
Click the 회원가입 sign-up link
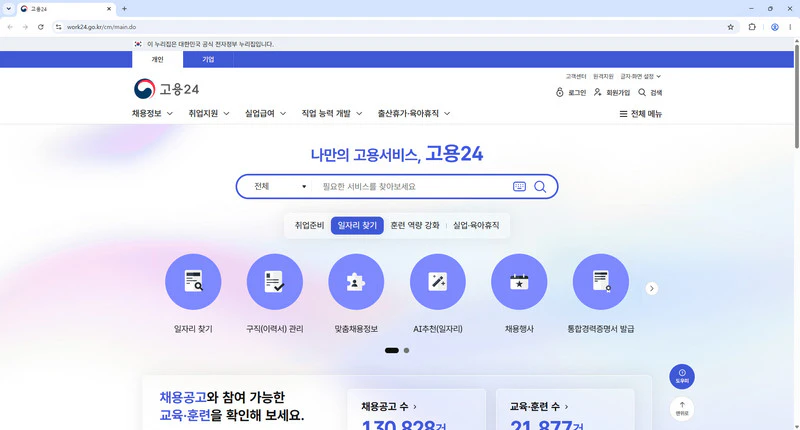coord(612,92)
